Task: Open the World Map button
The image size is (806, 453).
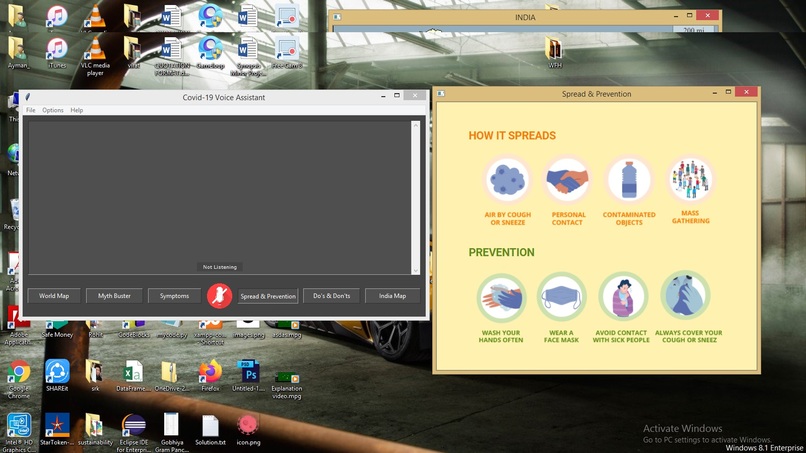Action: (x=54, y=296)
